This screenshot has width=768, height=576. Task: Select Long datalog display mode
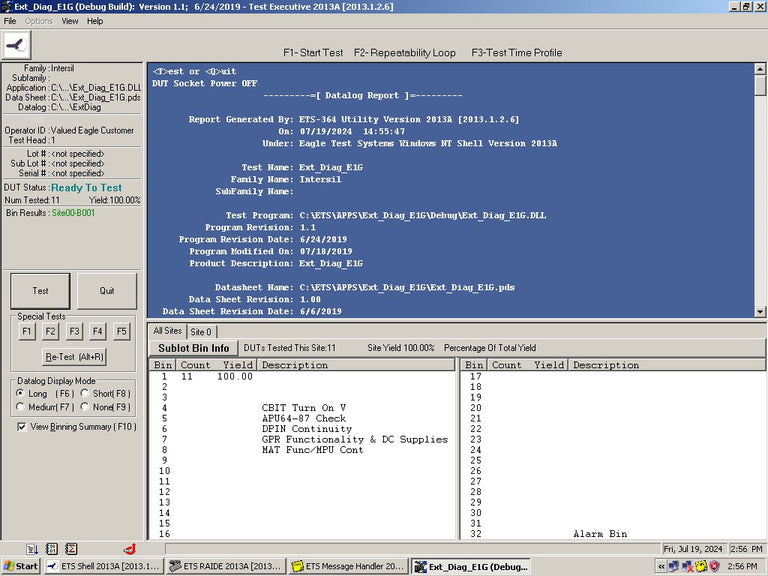(x=20, y=393)
